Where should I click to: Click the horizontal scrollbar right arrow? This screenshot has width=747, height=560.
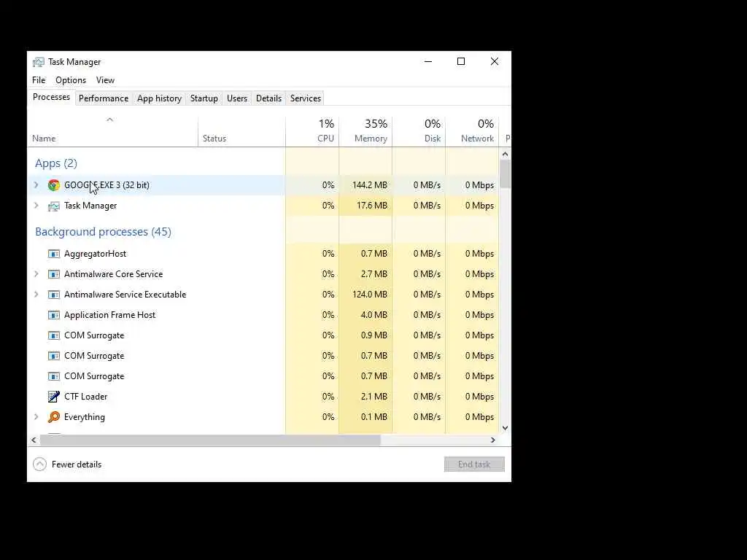493,440
